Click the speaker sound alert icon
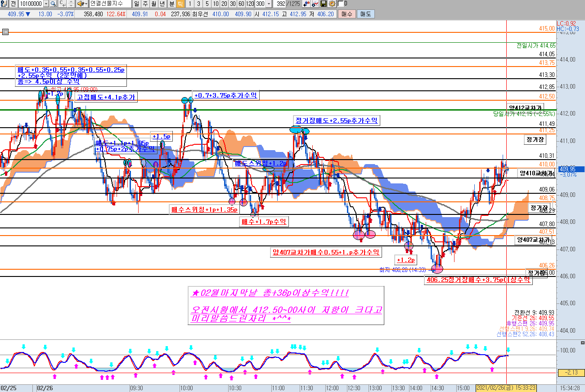585x392 pixels. (80, 4)
